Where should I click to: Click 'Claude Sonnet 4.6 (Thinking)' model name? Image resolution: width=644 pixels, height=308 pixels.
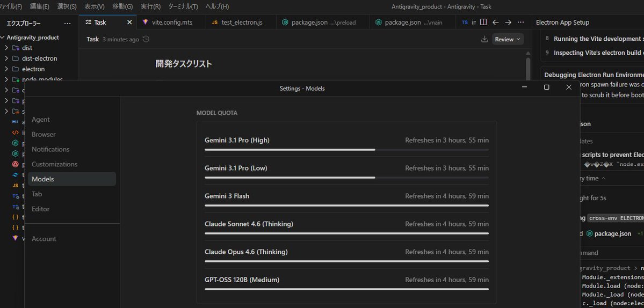coord(249,224)
